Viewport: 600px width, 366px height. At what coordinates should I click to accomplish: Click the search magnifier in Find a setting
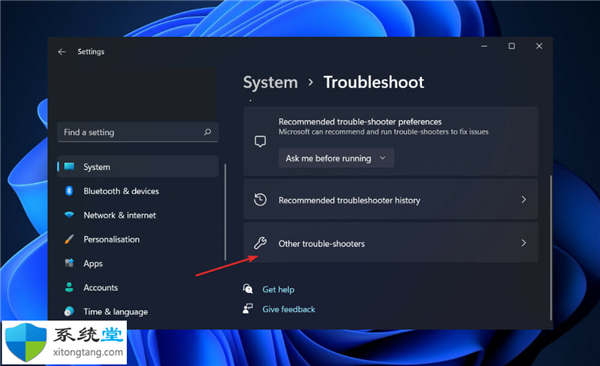(207, 132)
